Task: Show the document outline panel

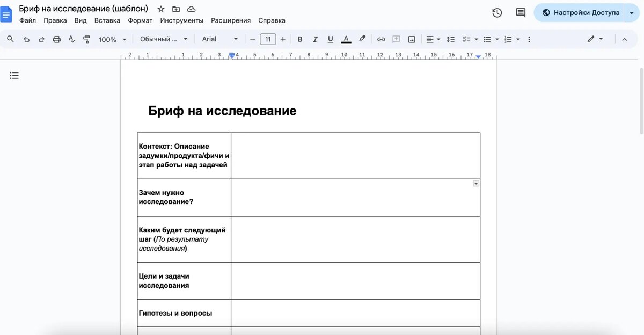Action: point(14,75)
